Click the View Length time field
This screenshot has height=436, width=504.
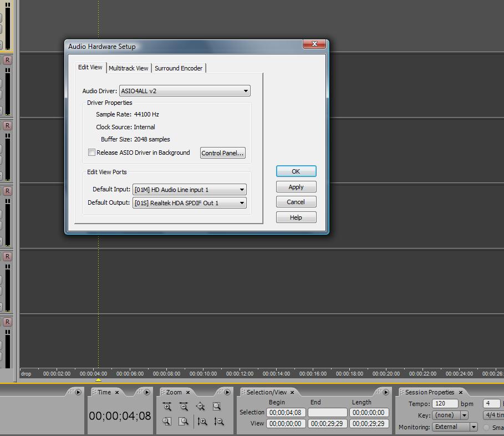point(369,424)
